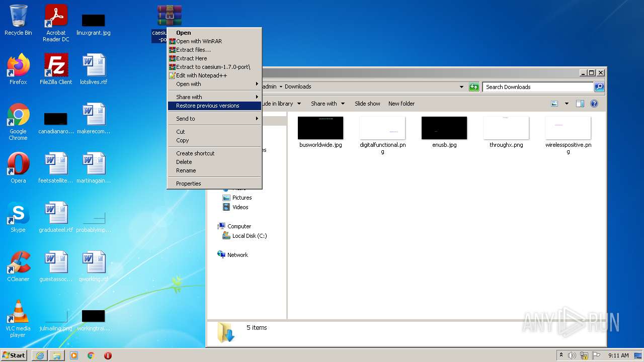Choose Delete from context menu

click(215, 162)
